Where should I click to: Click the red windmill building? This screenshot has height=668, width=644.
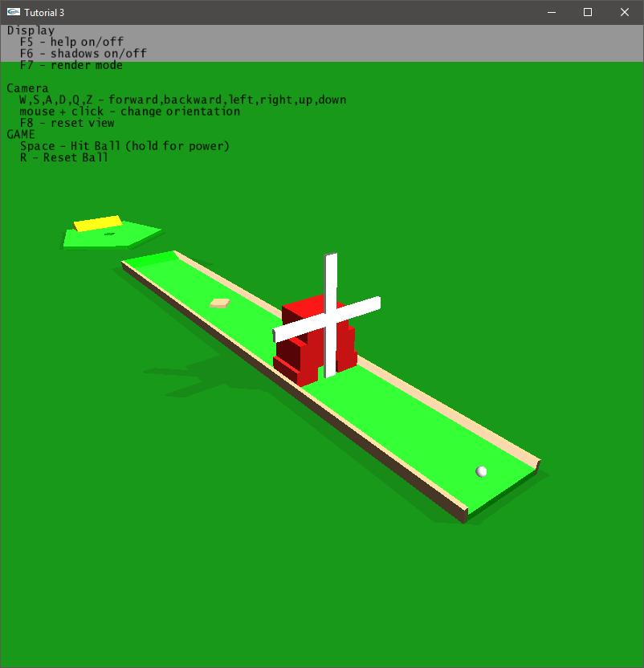(x=315, y=340)
